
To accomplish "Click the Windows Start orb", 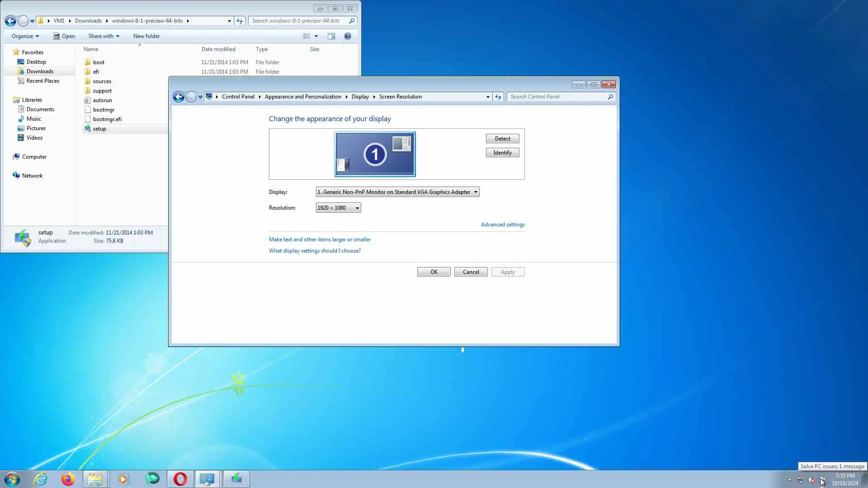I will point(12,479).
